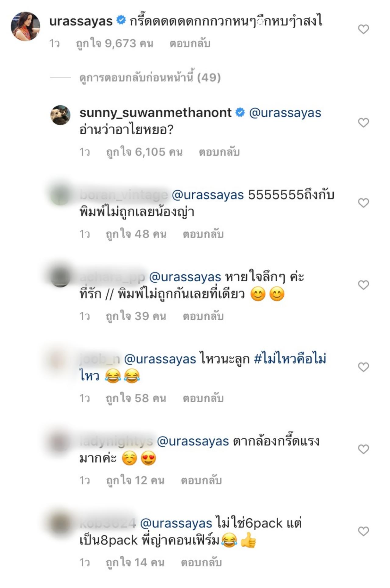
Task: Like the 6pack 8pack reply
Action: pos(363,531)
